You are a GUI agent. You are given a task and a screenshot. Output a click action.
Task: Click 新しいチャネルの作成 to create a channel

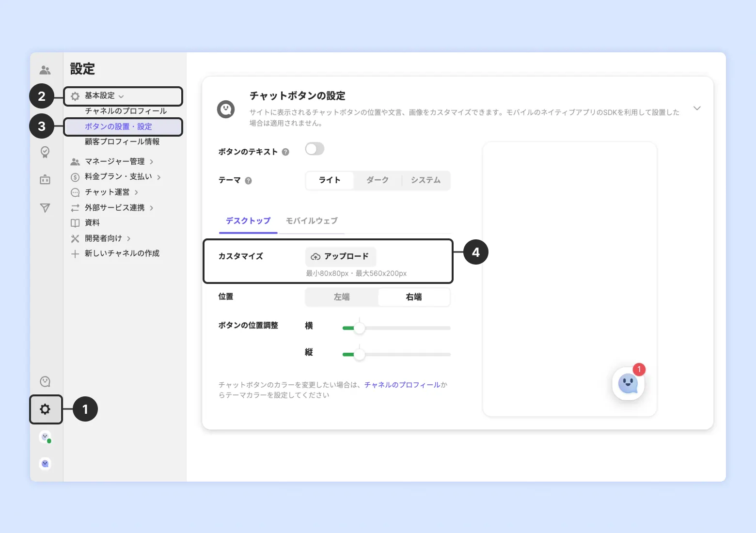coord(122,253)
